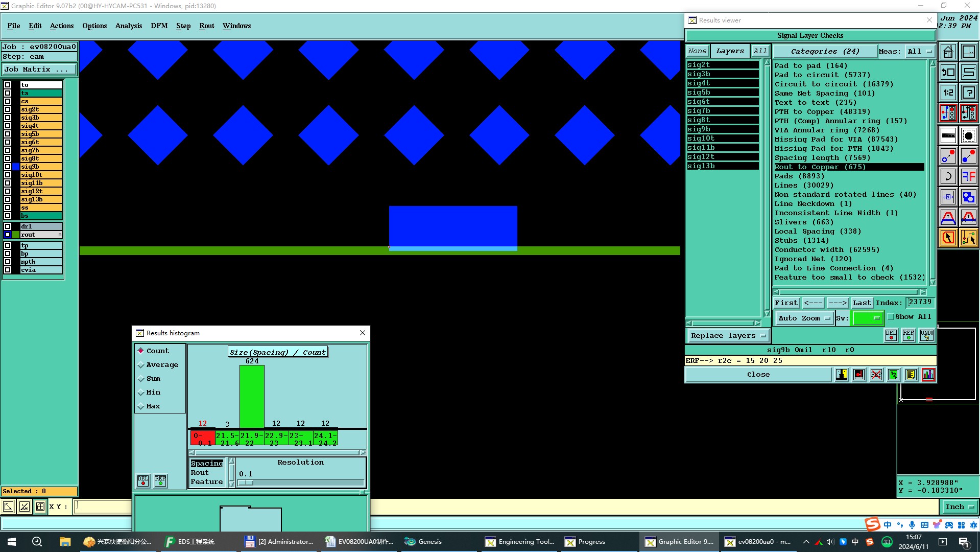Show hidden system tray icons chevron
This screenshot has height=552, width=980.
point(806,542)
